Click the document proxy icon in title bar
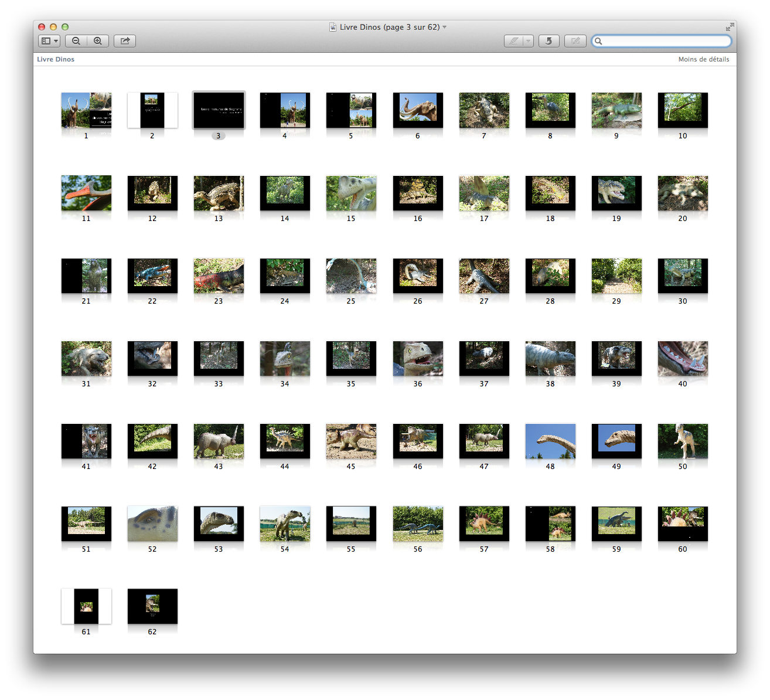Screen dimensions: 770x700 (333, 27)
